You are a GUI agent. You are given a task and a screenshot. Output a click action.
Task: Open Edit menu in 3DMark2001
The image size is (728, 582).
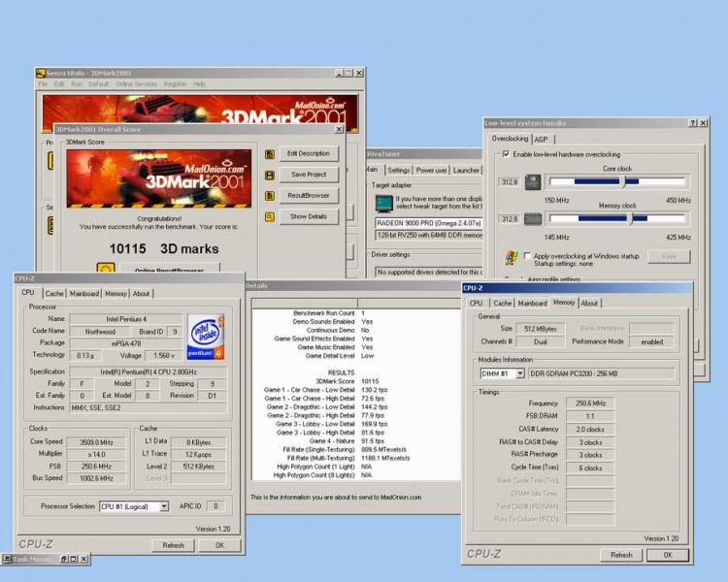(x=59, y=84)
